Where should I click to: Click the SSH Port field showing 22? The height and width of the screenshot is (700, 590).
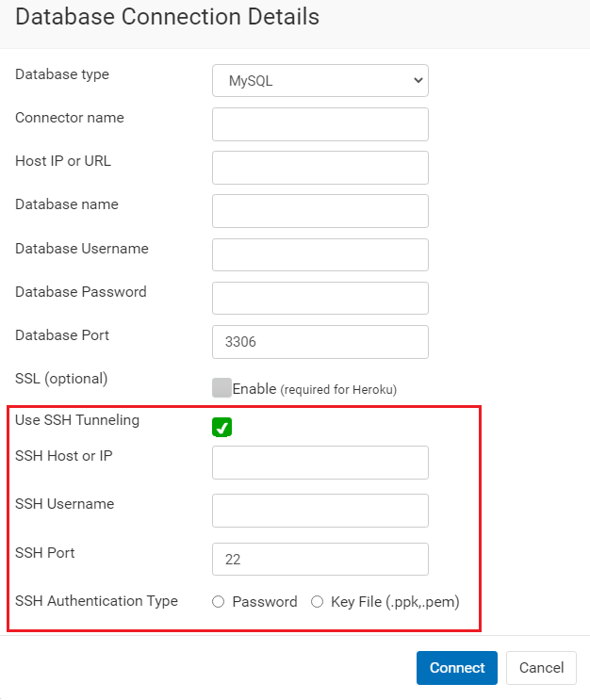point(320,559)
